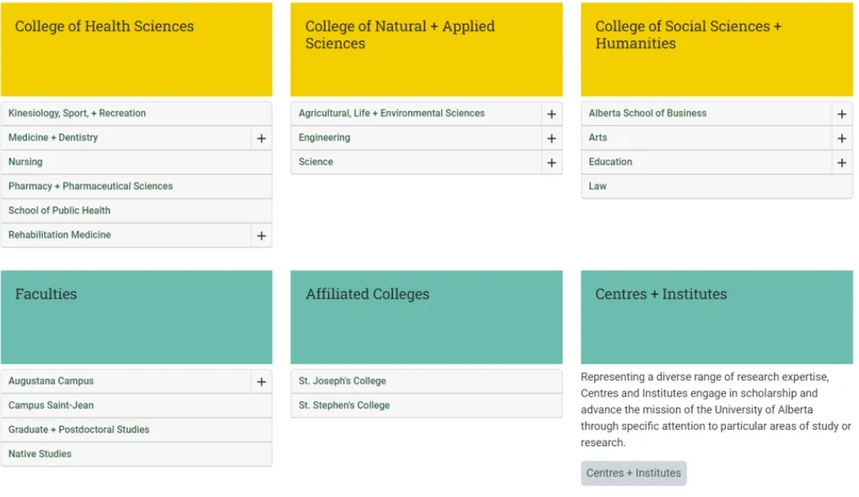Go to Graduate + Postdoctoral Studies

[79, 429]
